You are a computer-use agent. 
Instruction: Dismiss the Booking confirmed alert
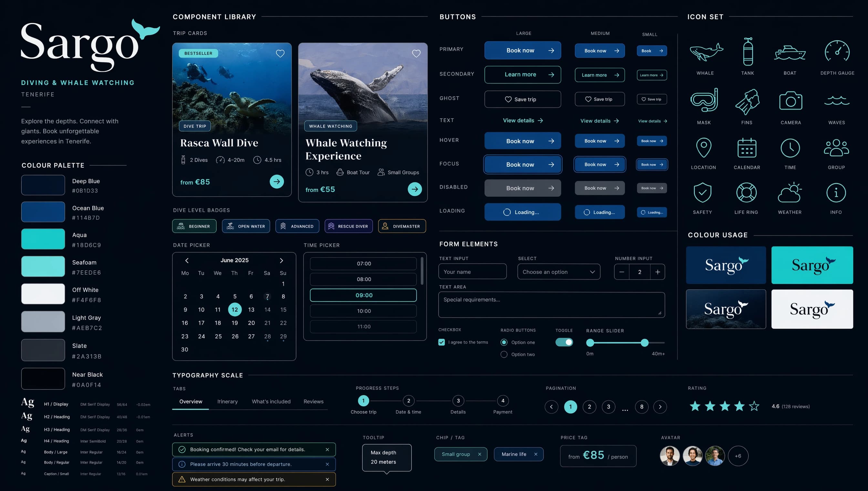(327, 450)
